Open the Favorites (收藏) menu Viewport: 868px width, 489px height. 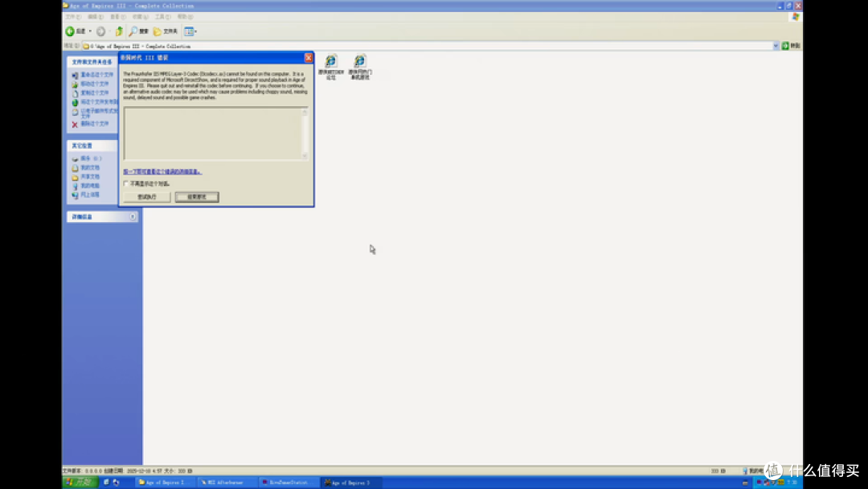[140, 17]
